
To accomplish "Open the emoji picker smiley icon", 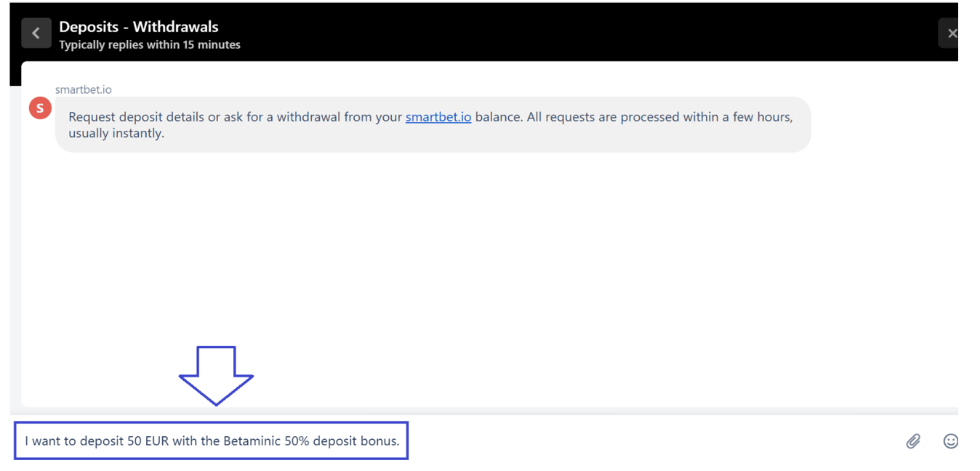I will tap(950, 440).
